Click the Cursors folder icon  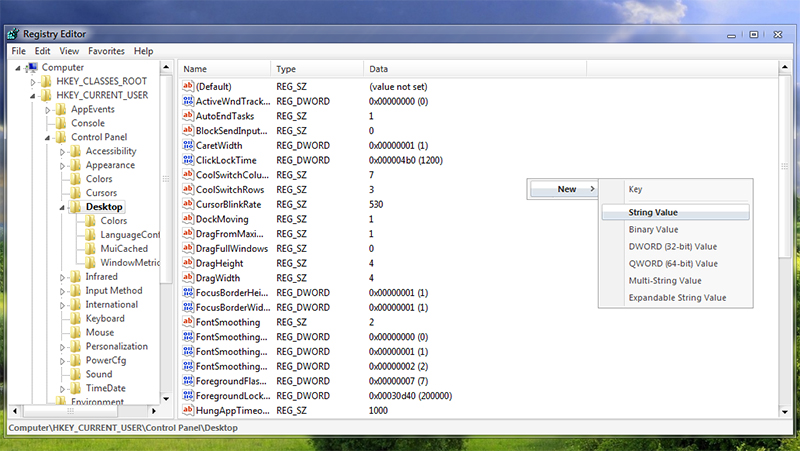tap(76, 193)
